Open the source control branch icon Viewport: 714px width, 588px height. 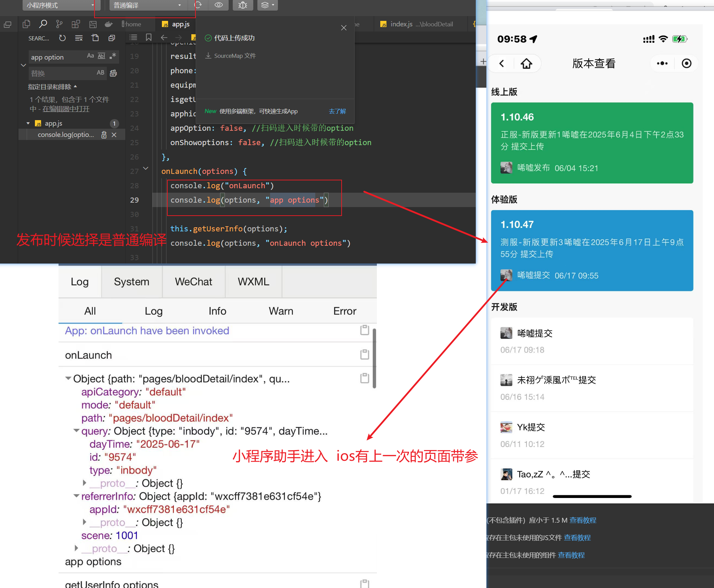click(x=59, y=24)
